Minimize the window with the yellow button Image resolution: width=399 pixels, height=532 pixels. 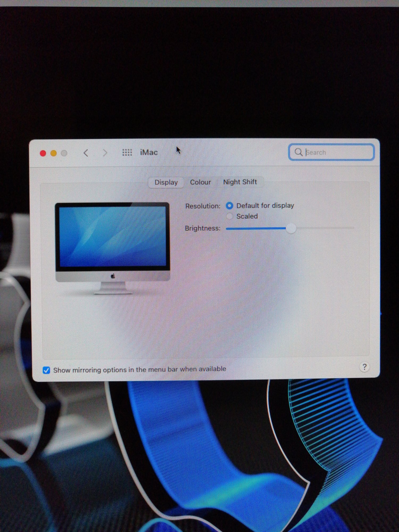pyautogui.click(x=53, y=153)
